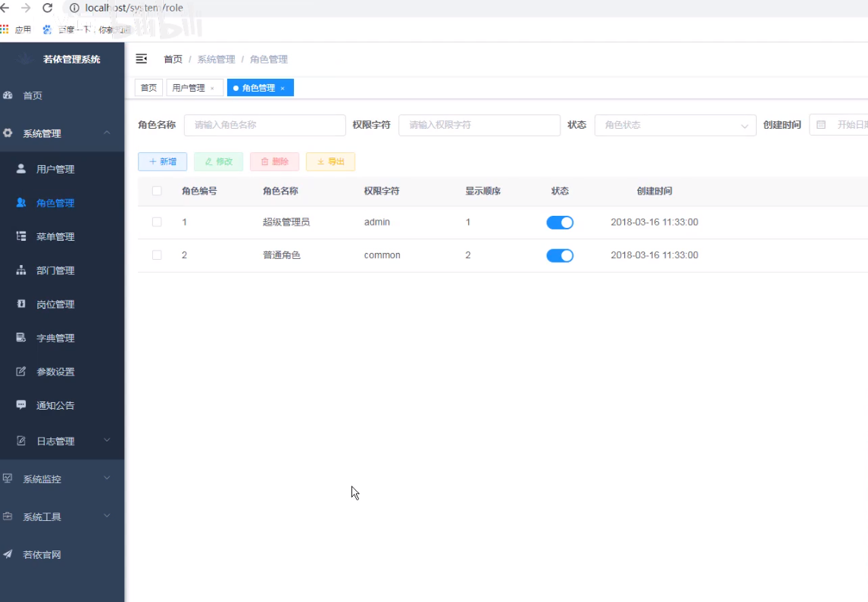Image resolution: width=868 pixels, height=602 pixels.
Task: Select all rows with header checkbox
Action: (x=157, y=191)
